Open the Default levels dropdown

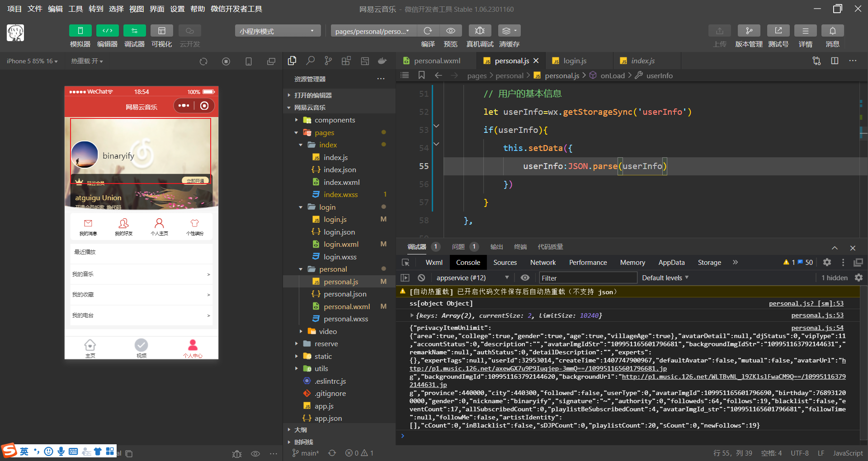[665, 278]
